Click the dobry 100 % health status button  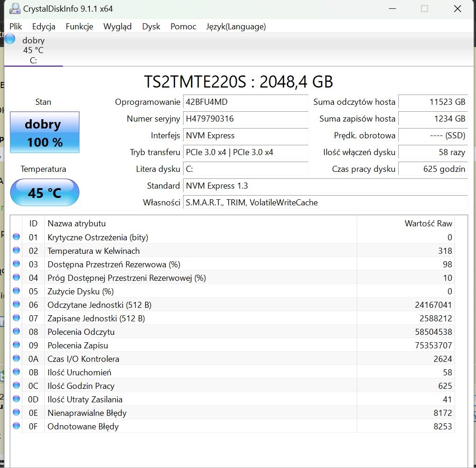pyautogui.click(x=45, y=132)
